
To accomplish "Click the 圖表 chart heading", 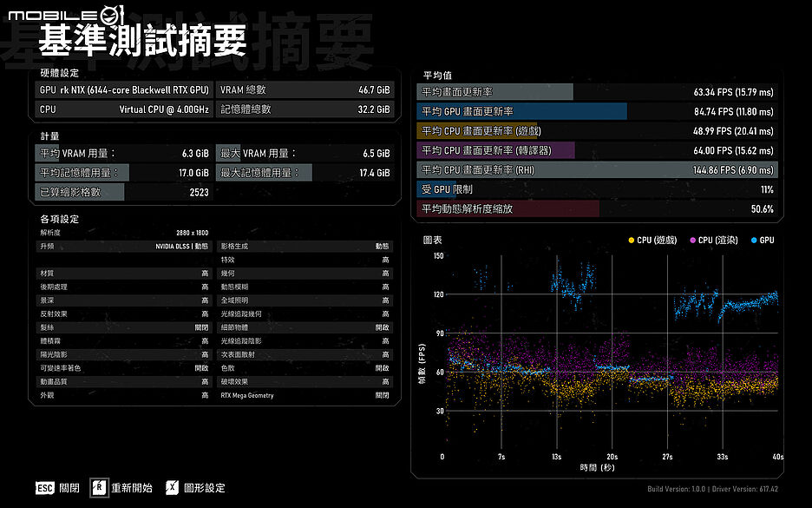I will pyautogui.click(x=432, y=240).
